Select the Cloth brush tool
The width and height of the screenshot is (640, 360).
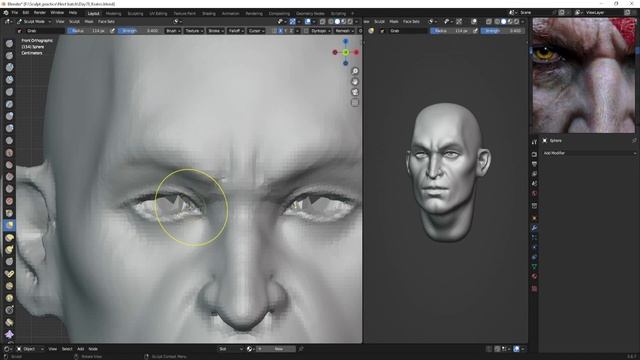click(9, 334)
